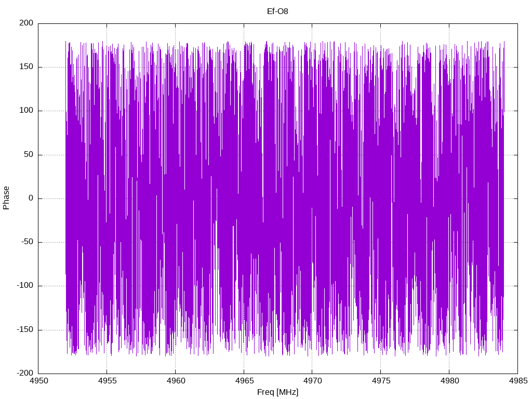Click the Phase y-axis label
Image resolution: width=532 pixels, height=399 pixels.
pyautogui.click(x=6, y=198)
